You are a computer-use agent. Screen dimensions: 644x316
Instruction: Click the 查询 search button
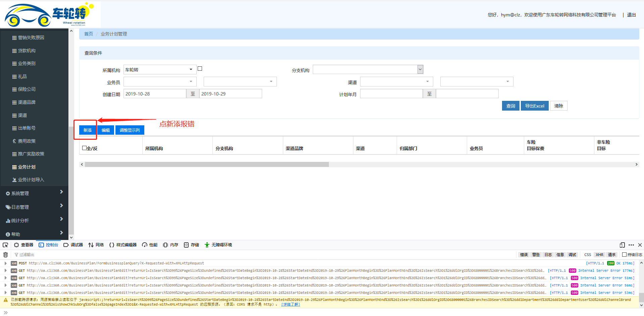(x=511, y=106)
